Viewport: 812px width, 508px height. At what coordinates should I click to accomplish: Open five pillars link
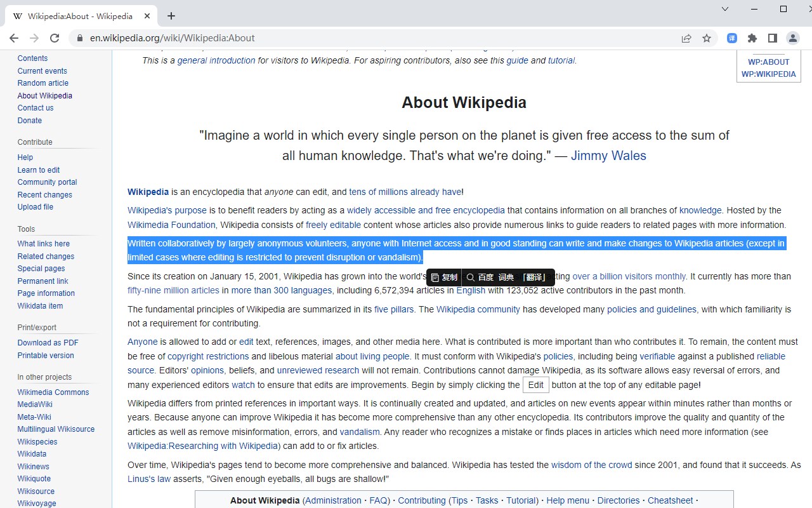tap(394, 309)
